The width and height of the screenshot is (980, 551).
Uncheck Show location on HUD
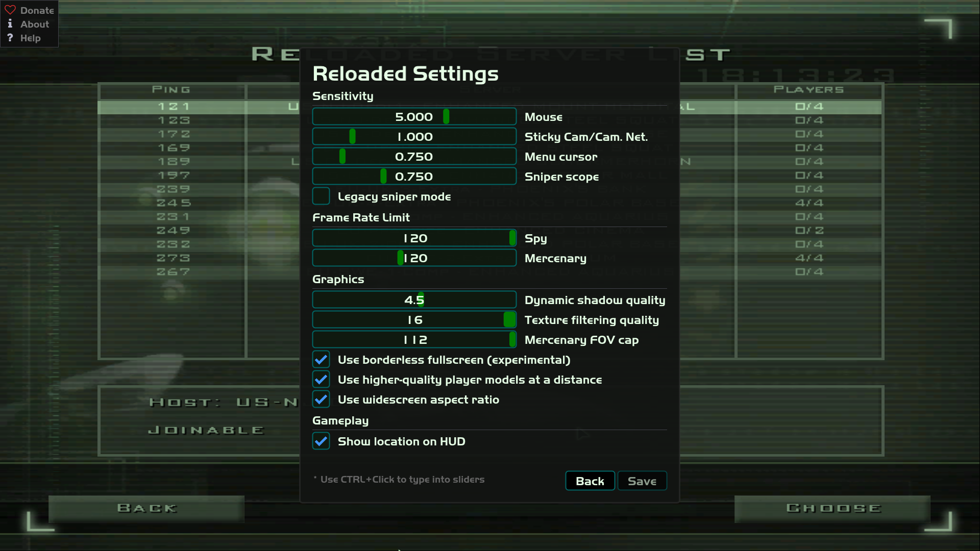[321, 441]
